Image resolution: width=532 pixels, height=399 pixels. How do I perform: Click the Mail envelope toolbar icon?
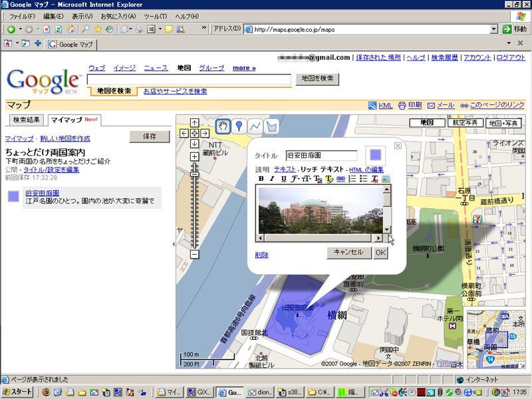125,29
